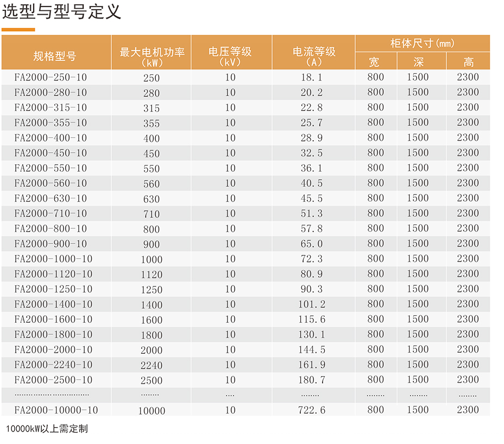Pick the FA2000-2500-10 model row label
The image size is (504, 444).
53,380
